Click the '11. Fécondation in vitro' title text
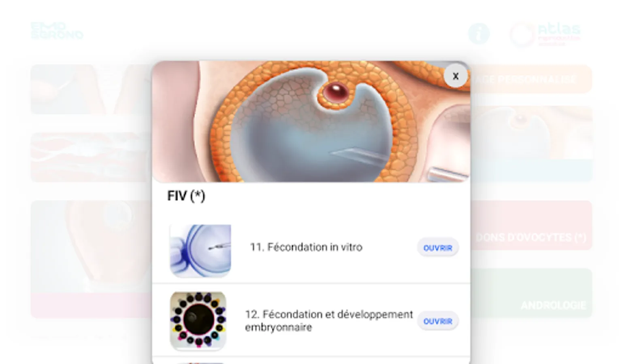622x364 pixels. [306, 247]
